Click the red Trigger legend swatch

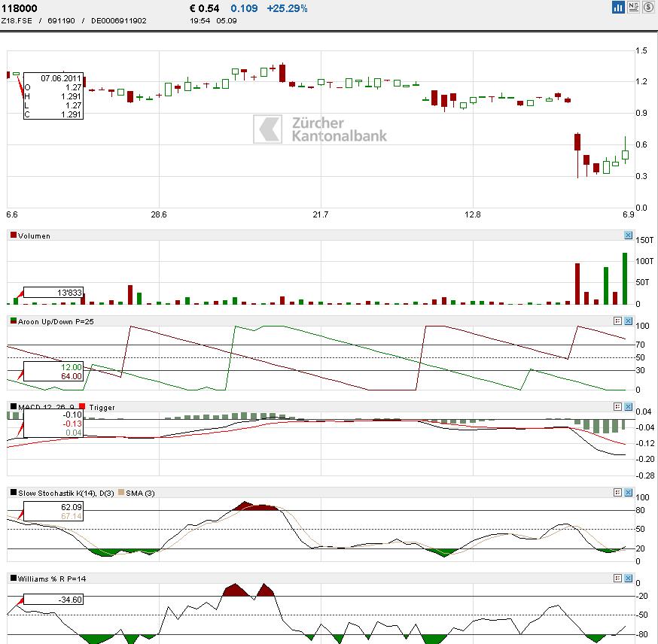(82, 406)
